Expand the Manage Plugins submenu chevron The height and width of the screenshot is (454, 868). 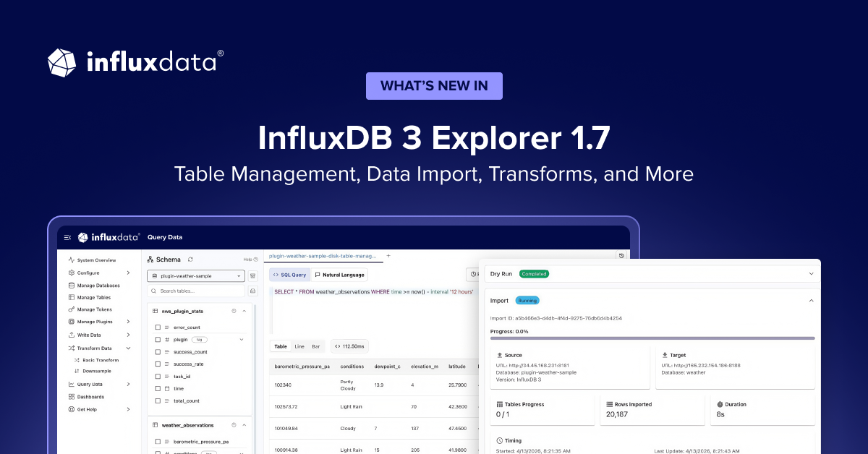point(128,322)
